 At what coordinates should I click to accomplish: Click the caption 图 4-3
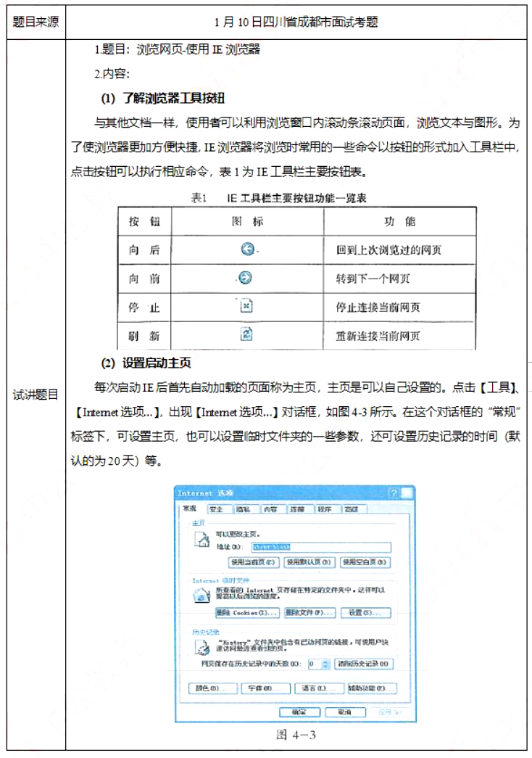coord(296,735)
